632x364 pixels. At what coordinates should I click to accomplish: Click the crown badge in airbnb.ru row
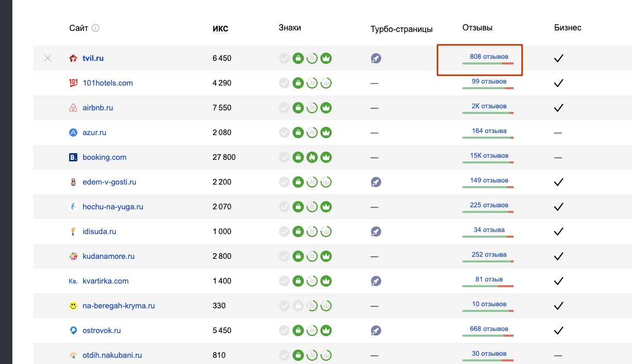(326, 108)
